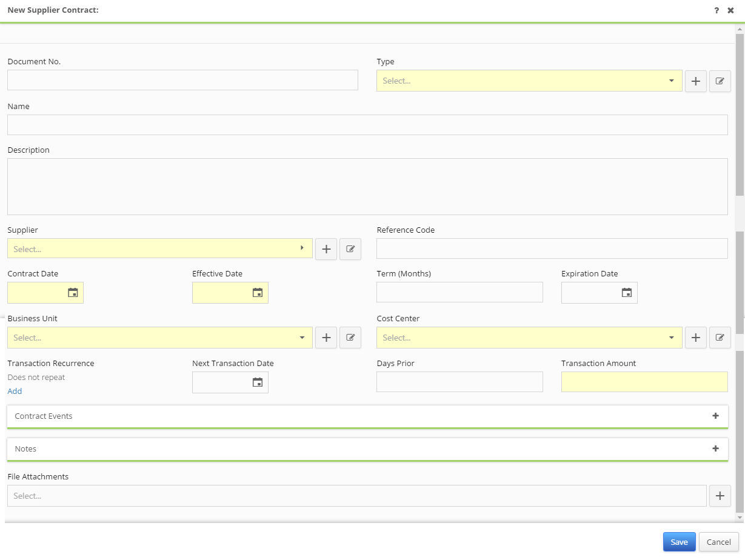The image size is (745, 560).
Task: Expand the Notes section
Action: click(x=715, y=448)
